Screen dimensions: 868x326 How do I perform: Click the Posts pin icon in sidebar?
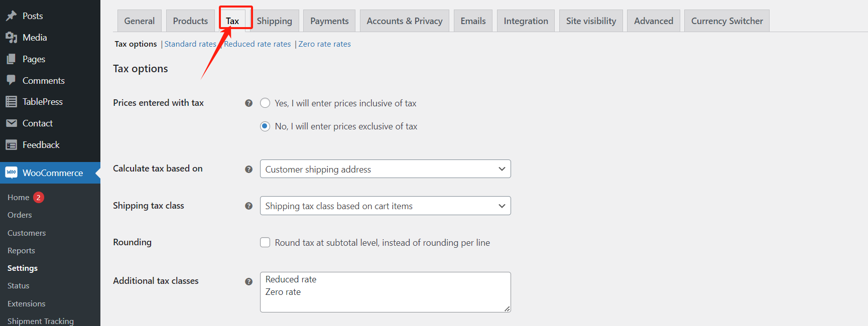point(11,16)
